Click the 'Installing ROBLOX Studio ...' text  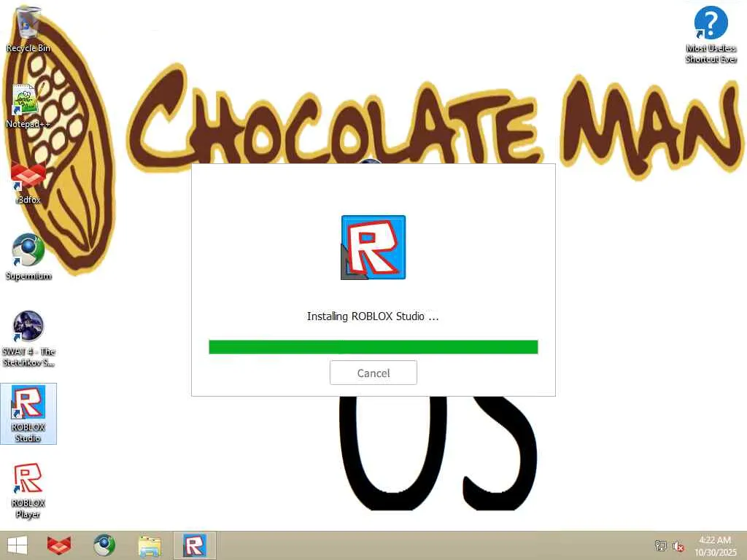pyautogui.click(x=373, y=316)
